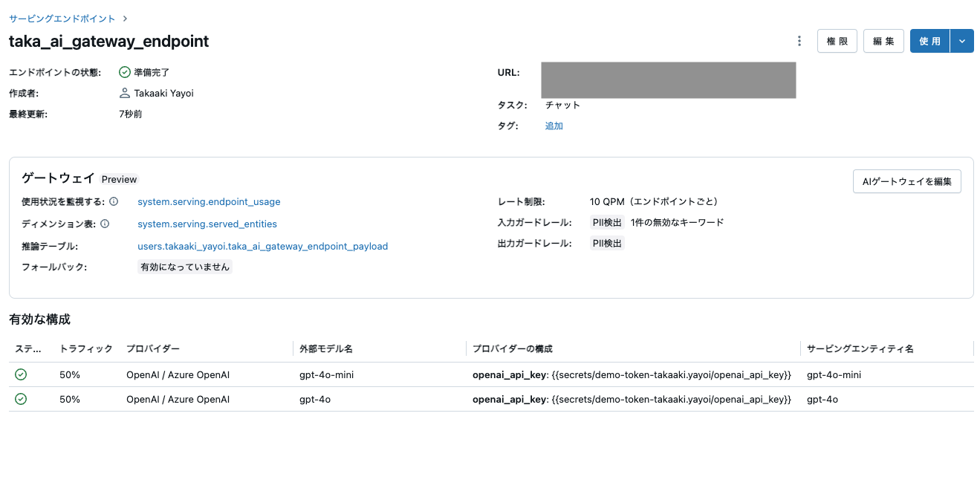Open the 権限 button
980x497 pixels.
[837, 41]
